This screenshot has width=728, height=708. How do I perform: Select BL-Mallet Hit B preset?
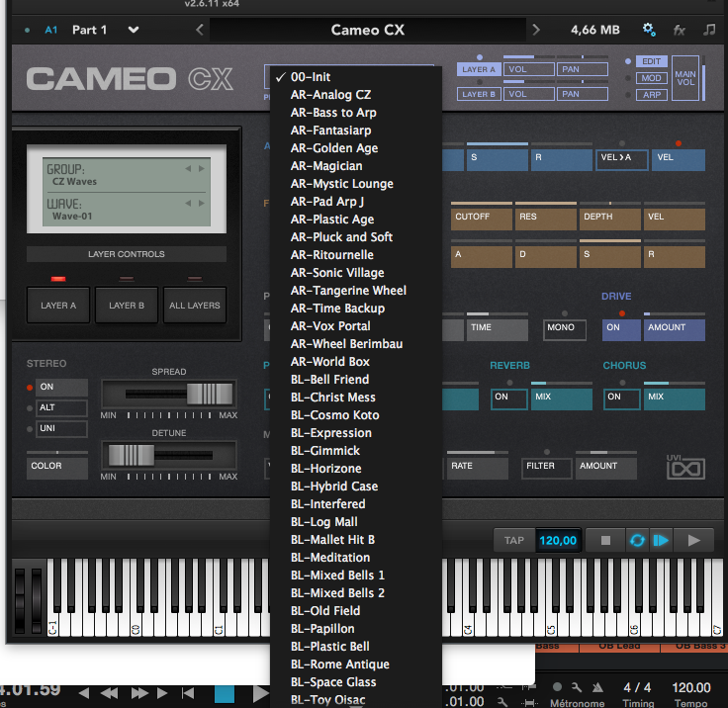356,540
